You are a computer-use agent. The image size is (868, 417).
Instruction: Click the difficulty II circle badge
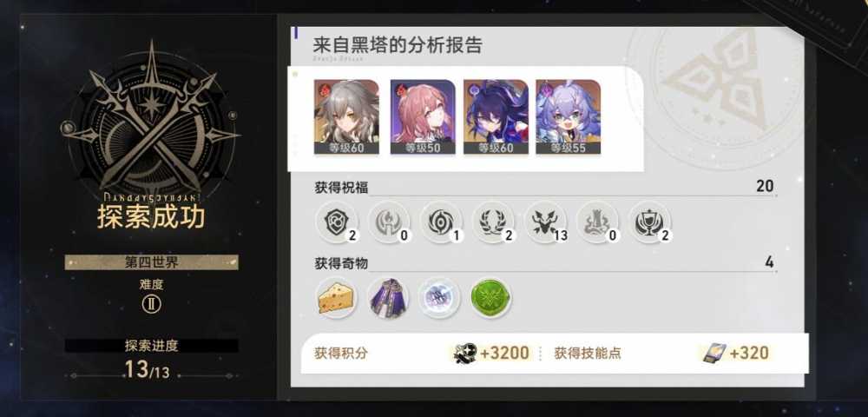[151, 304]
